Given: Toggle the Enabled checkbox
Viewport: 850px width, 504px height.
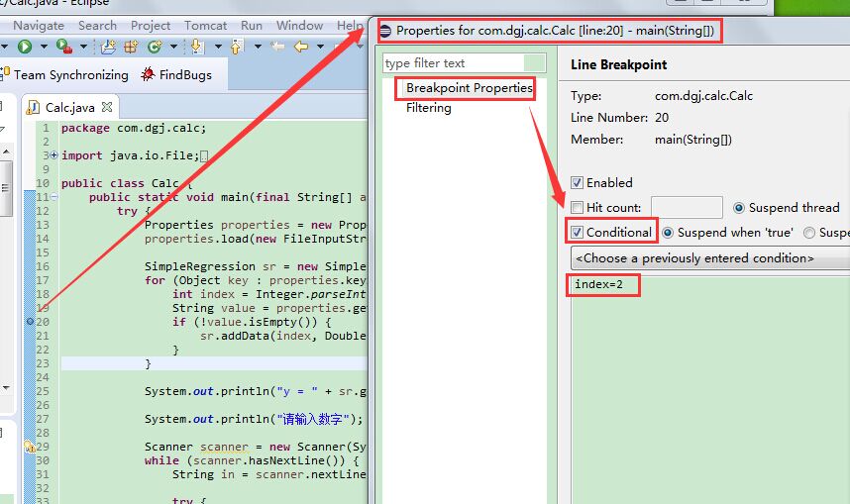Looking at the screenshot, I should (x=577, y=182).
